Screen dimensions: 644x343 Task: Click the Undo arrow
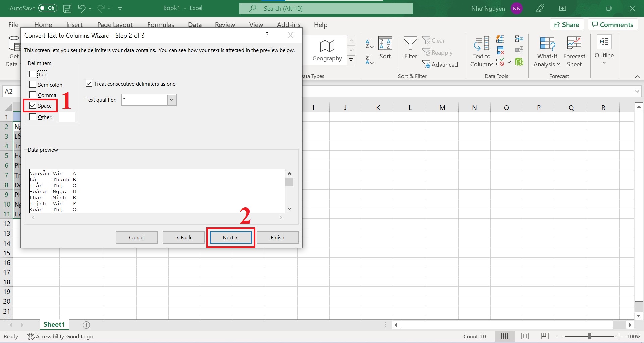coord(82,8)
